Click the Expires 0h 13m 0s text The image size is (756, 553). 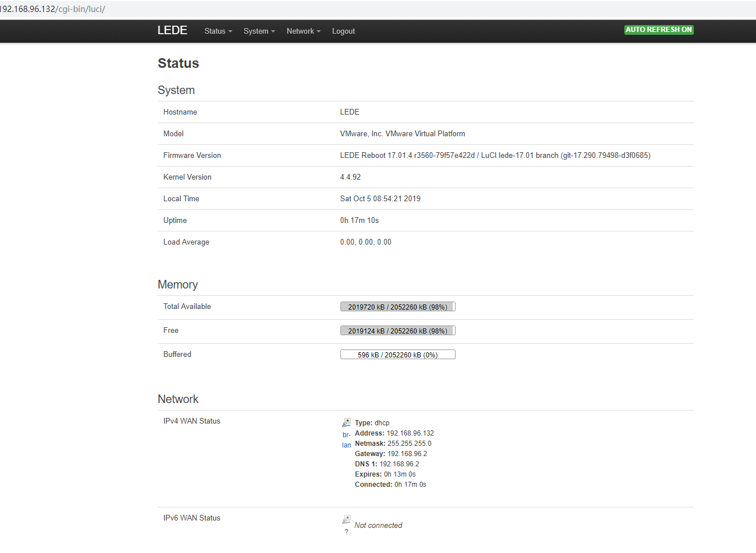(x=385, y=474)
